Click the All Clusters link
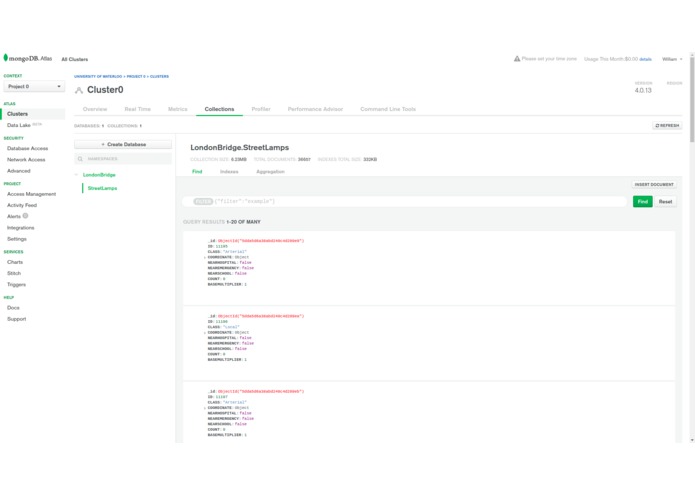The height and width of the screenshot is (494, 695). 74,59
